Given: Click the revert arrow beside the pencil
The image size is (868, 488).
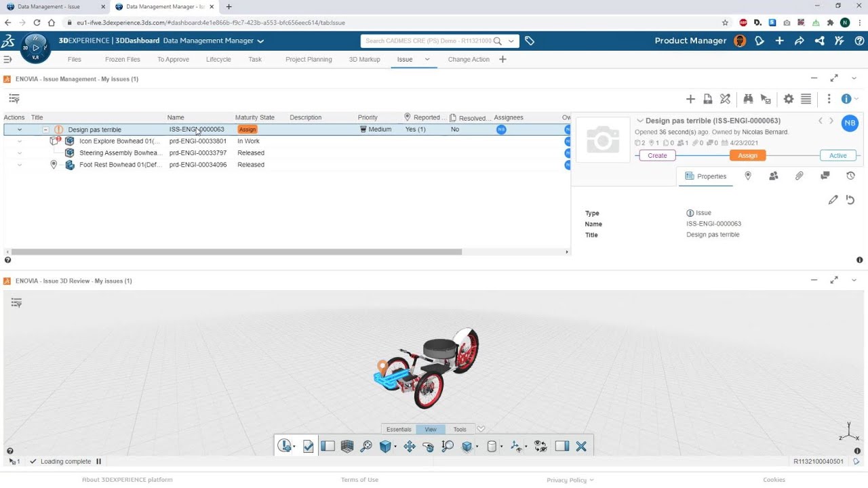Looking at the screenshot, I should tap(850, 200).
